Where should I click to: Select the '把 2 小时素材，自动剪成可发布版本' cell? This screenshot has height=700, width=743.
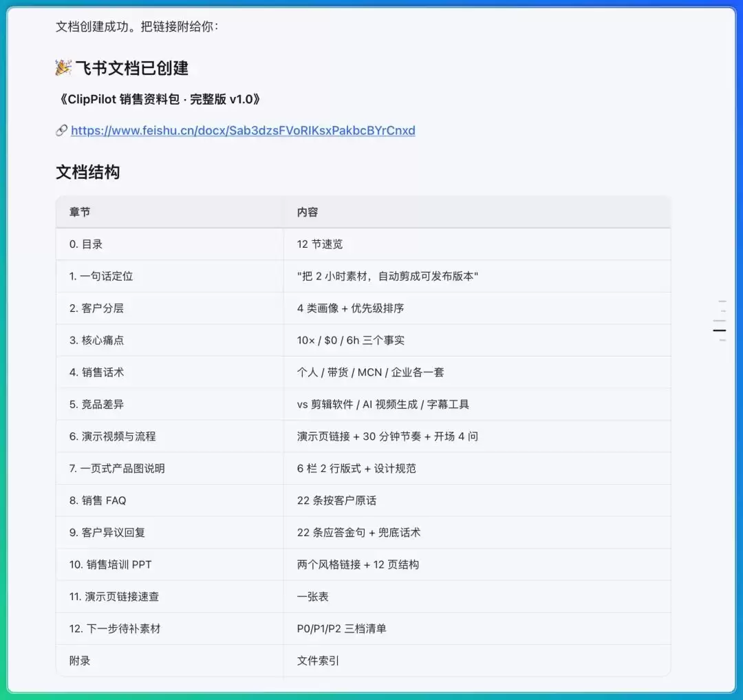[x=477, y=276]
